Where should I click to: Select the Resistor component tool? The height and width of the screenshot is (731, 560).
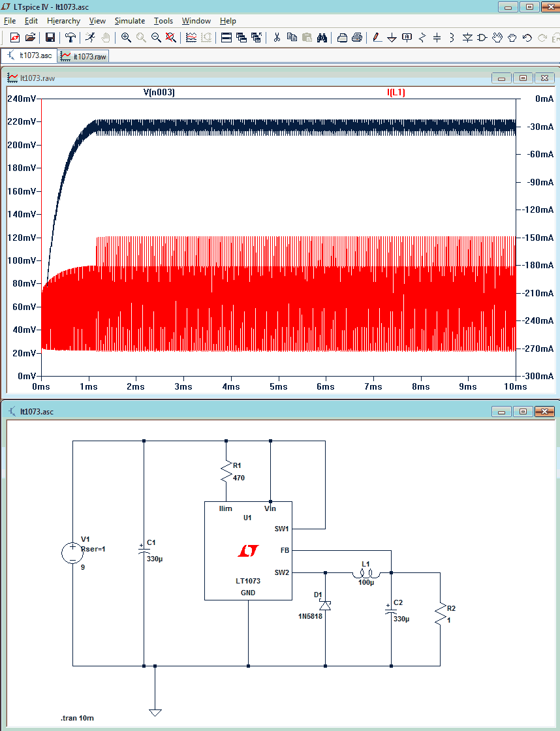click(422, 38)
